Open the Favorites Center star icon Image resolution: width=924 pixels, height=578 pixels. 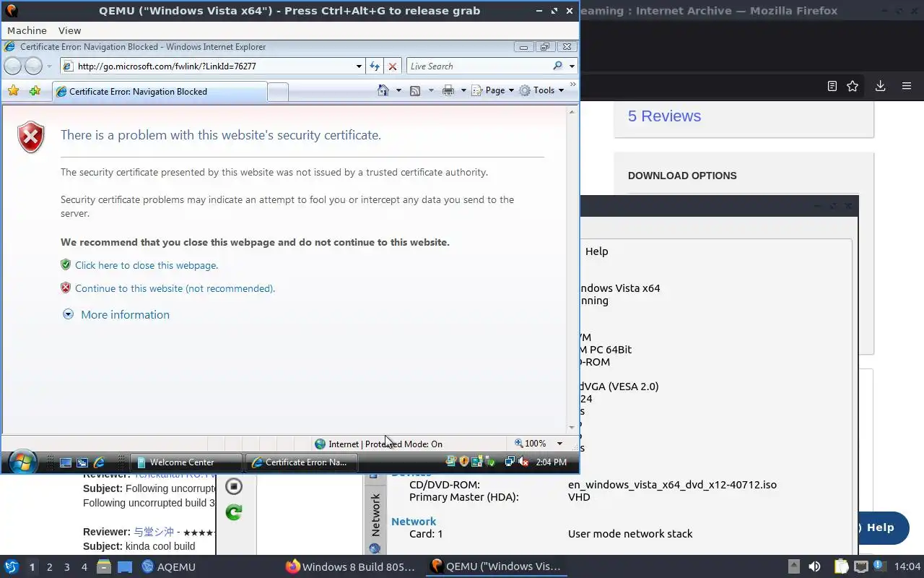[13, 91]
